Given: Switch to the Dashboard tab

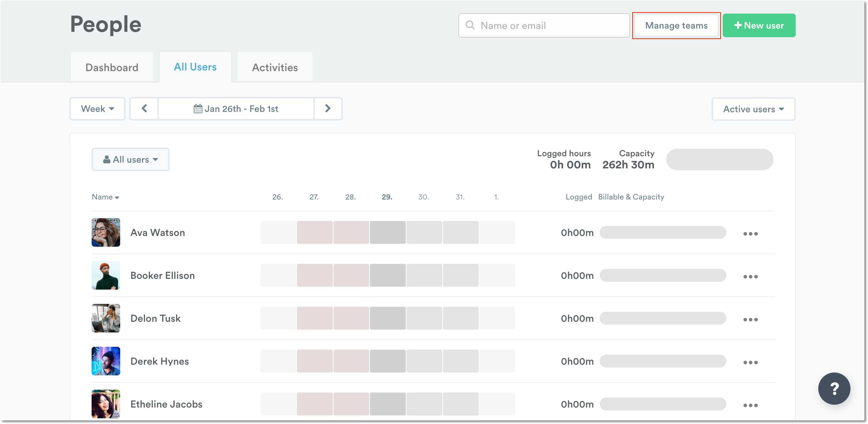Looking at the screenshot, I should 112,67.
